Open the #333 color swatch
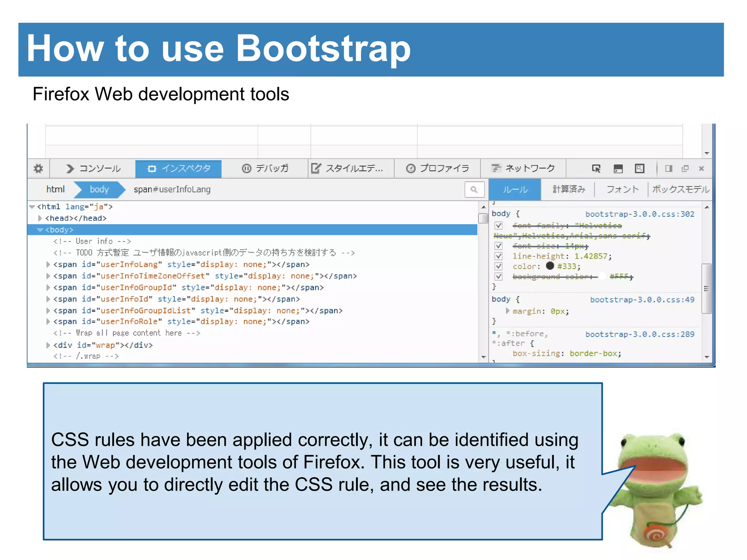Screen dimensions: 747x560 550,266
